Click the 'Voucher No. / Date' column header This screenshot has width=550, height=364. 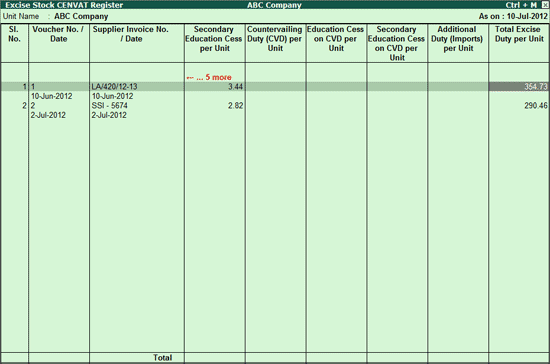point(58,34)
